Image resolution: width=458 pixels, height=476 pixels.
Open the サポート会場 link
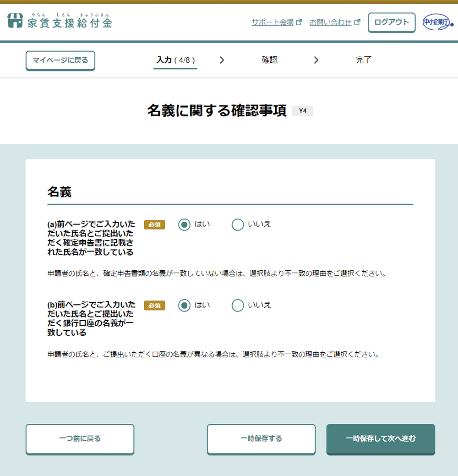(x=273, y=22)
